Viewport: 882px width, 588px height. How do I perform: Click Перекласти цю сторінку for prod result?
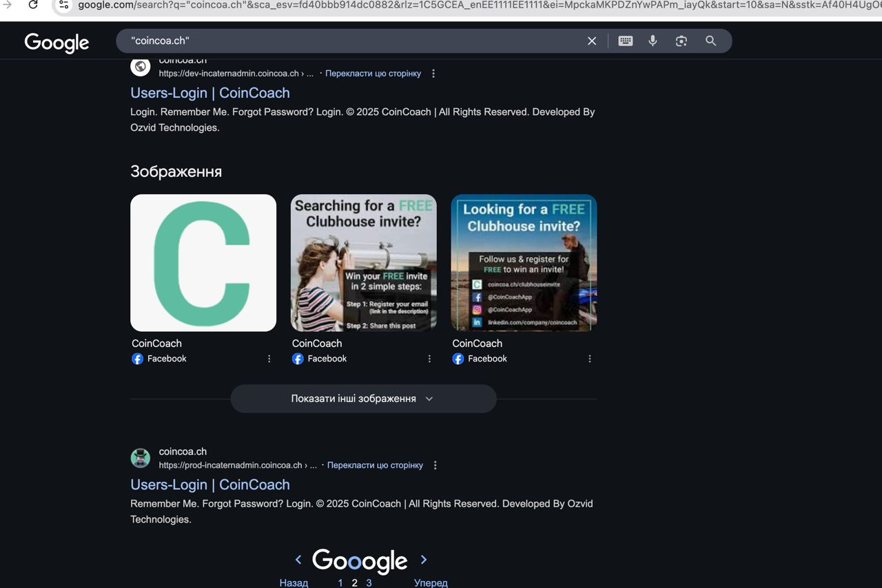point(375,465)
